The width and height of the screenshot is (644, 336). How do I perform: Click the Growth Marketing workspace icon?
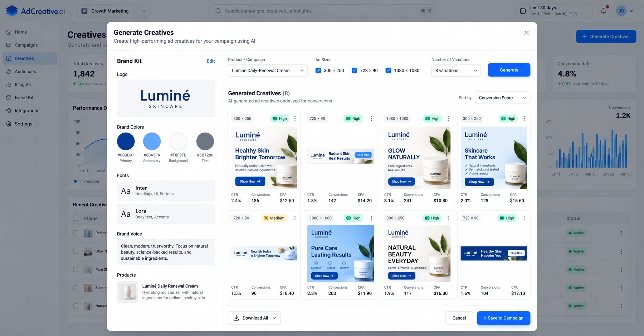[84, 11]
